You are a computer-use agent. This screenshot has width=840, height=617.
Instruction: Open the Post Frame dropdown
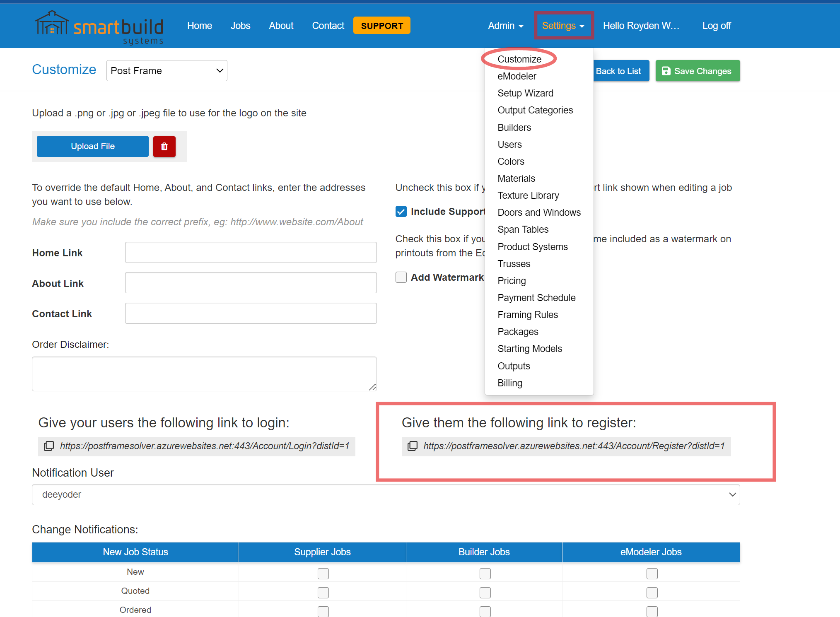pyautogui.click(x=167, y=71)
